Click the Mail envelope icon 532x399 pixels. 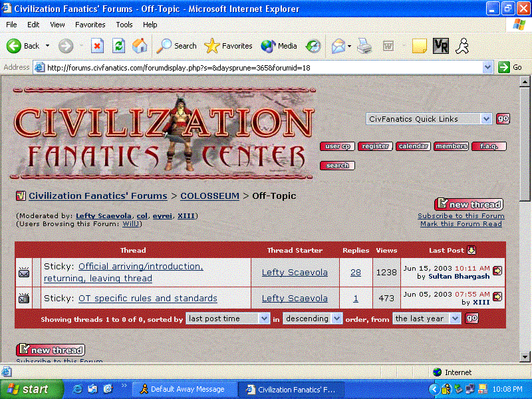pos(338,46)
